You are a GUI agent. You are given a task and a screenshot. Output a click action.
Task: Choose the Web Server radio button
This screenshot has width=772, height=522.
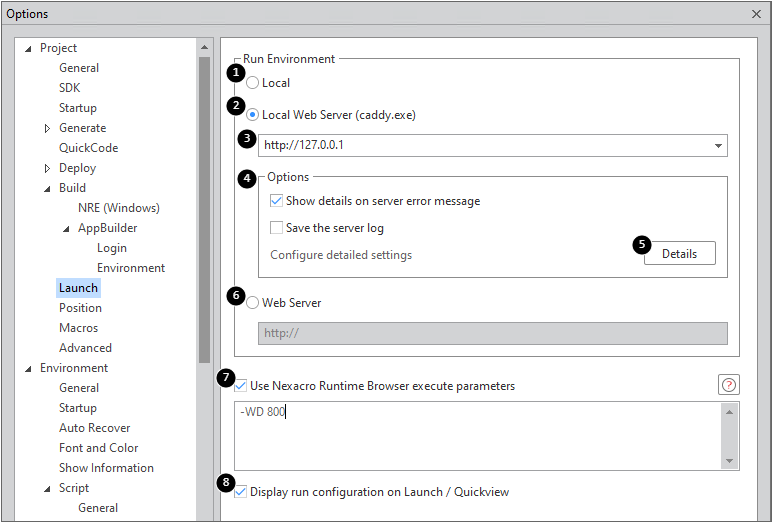click(x=253, y=303)
